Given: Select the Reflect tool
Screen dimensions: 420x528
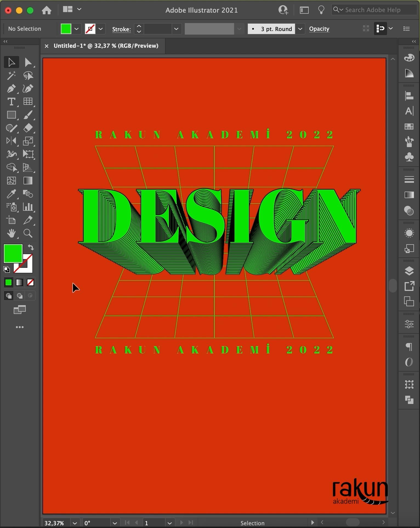Looking at the screenshot, I should click(11, 141).
